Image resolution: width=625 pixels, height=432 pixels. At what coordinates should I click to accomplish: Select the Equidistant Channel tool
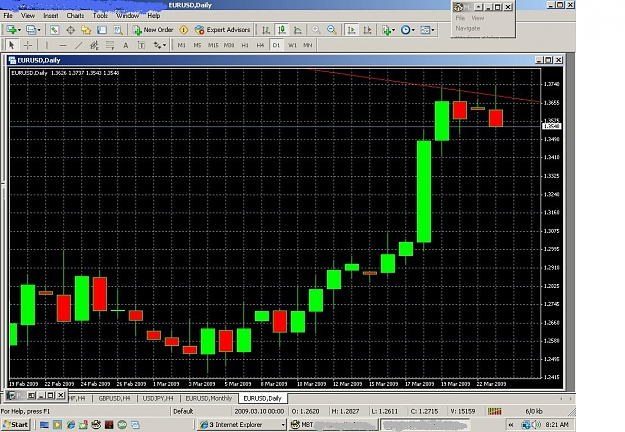click(x=94, y=45)
